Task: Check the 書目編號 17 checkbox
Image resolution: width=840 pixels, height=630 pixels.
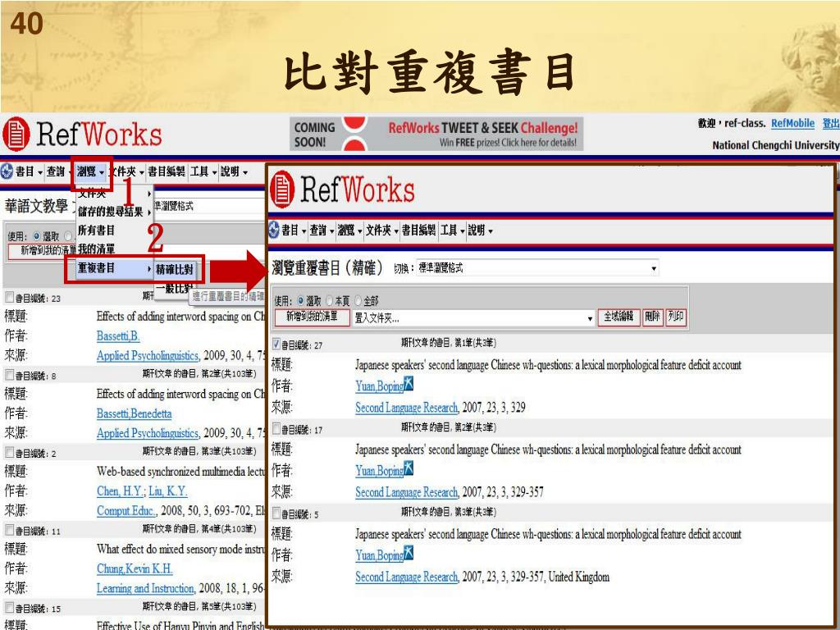Action: [276, 428]
